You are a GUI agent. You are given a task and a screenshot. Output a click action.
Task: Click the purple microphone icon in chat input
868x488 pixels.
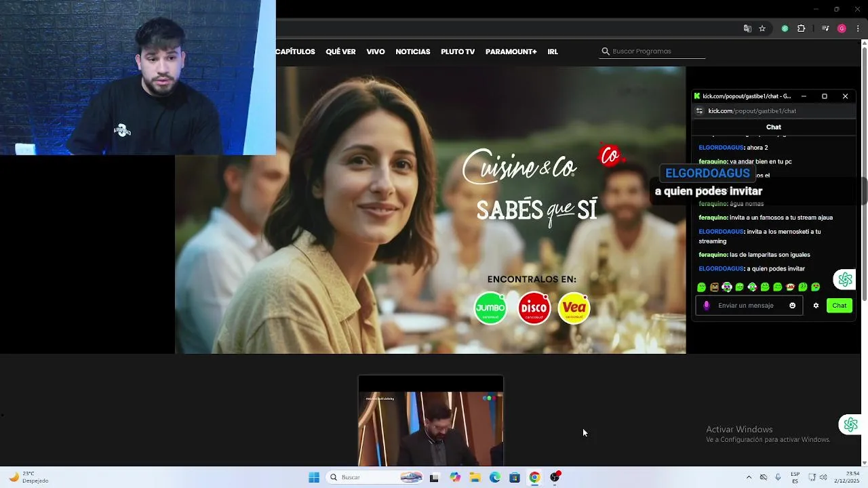[707, 306]
